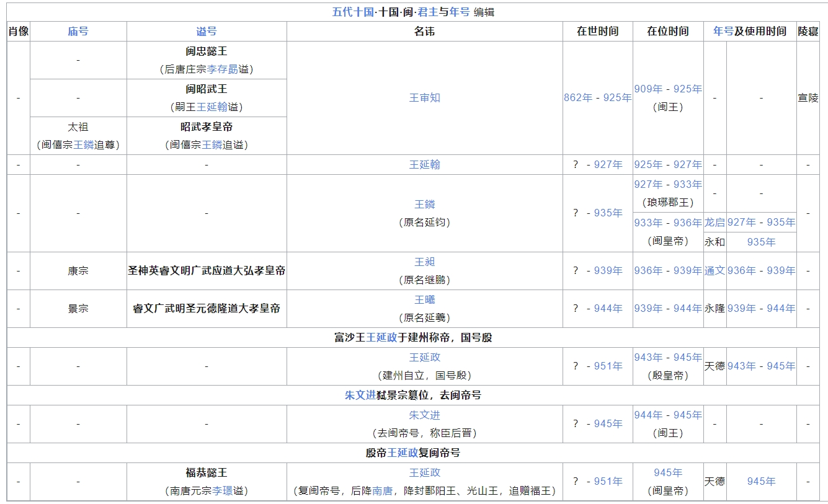Viewport: 828px width, 504px height.
Task: Open the 王鏻 link above 原名延钧
Action: [425, 205]
